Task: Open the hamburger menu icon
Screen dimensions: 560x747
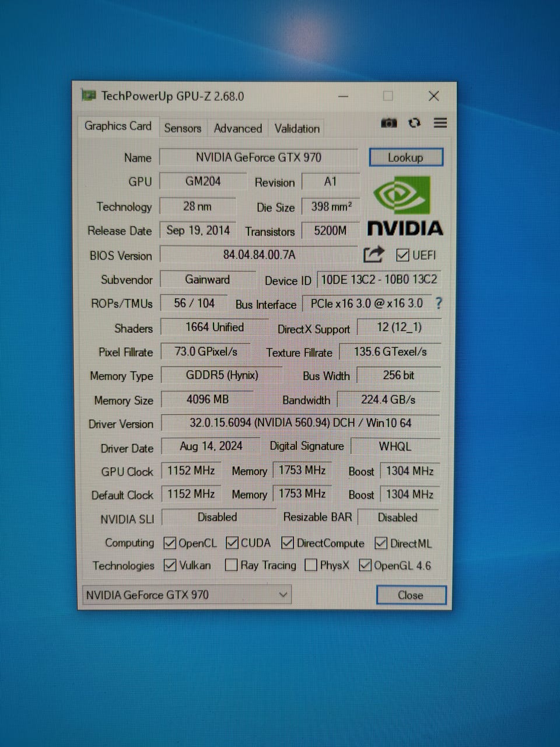Action: (x=440, y=123)
